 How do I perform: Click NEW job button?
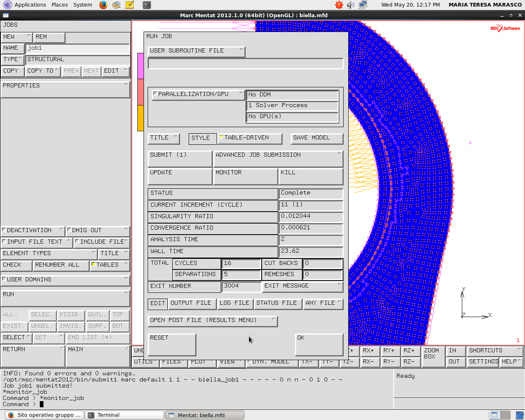[16, 37]
